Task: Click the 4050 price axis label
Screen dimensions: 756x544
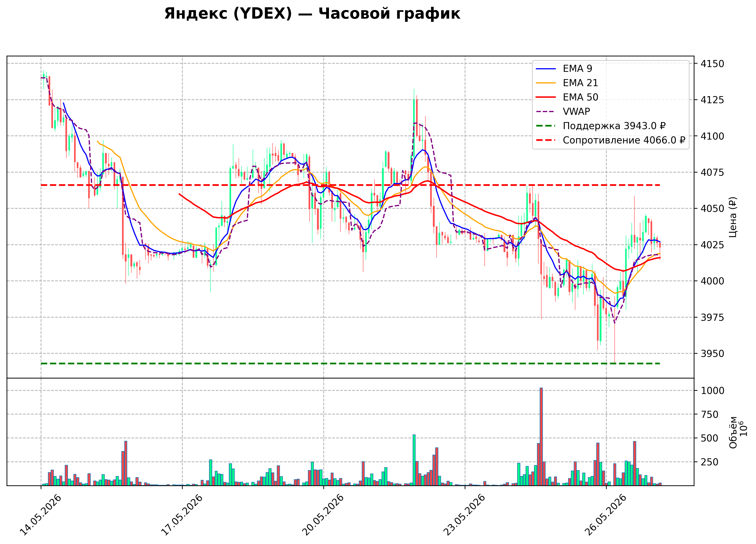Action: (x=712, y=208)
